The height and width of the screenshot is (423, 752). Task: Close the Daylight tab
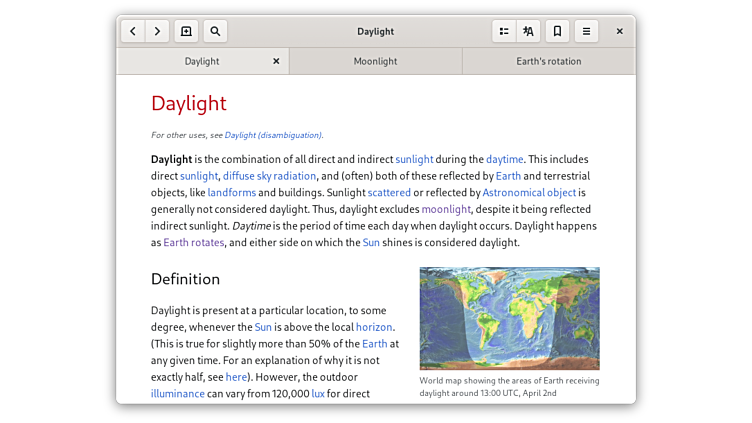coord(276,61)
